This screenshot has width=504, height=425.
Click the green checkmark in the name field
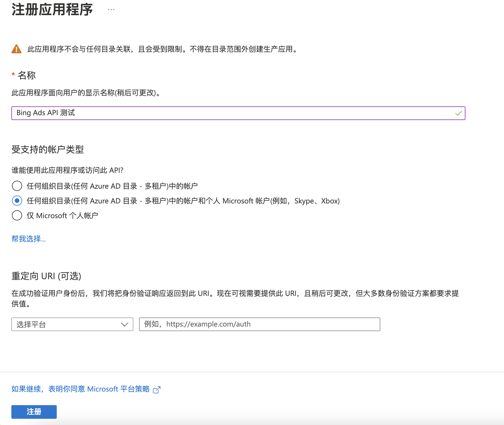458,113
